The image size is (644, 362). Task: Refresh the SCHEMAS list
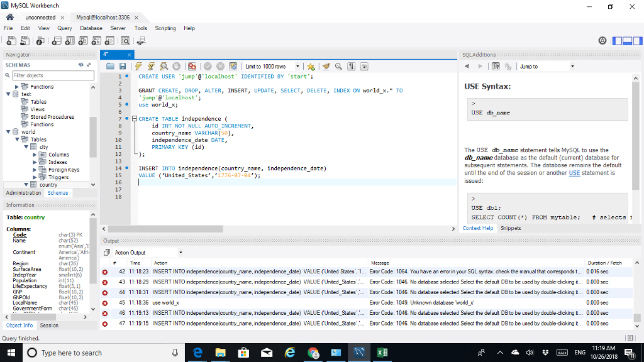point(81,65)
